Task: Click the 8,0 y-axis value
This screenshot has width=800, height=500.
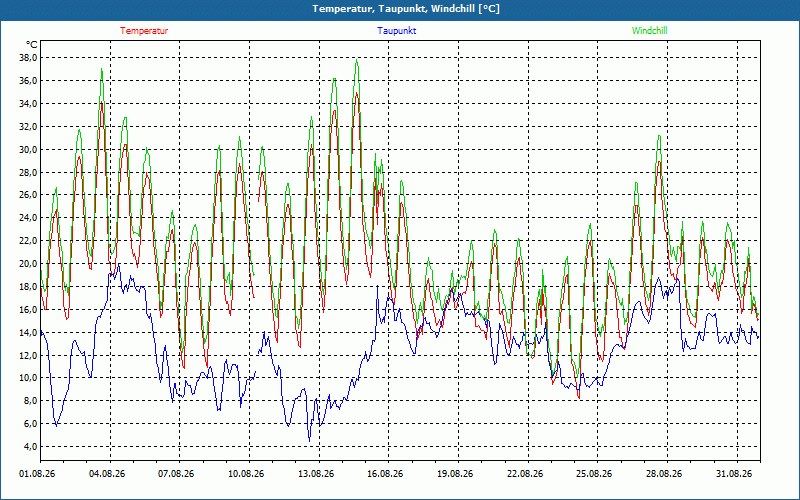Action: pyautogui.click(x=30, y=401)
